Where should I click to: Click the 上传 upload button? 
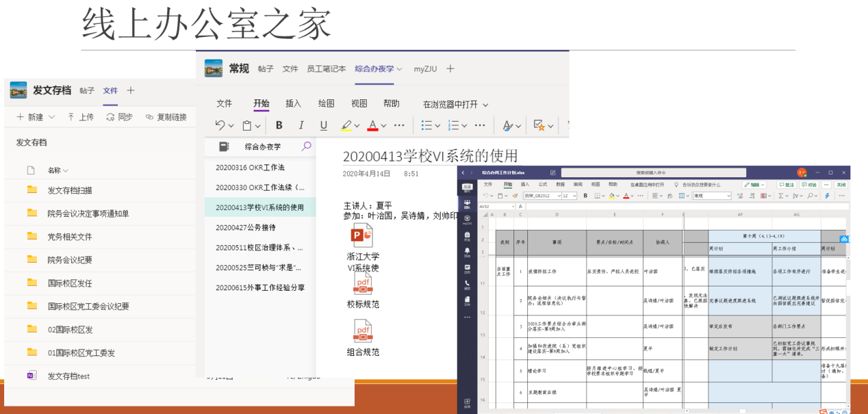[80, 117]
